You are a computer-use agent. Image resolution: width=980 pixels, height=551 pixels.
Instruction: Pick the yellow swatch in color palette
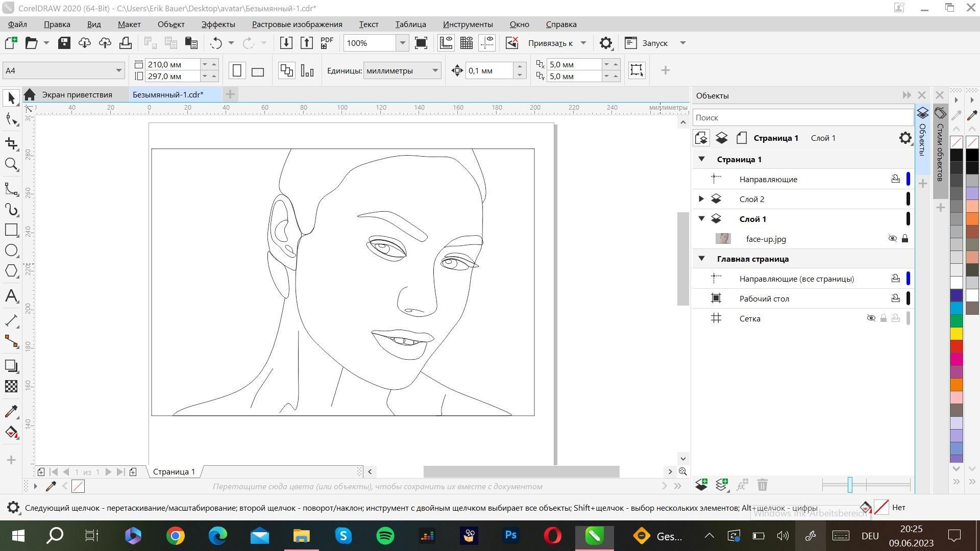point(956,334)
